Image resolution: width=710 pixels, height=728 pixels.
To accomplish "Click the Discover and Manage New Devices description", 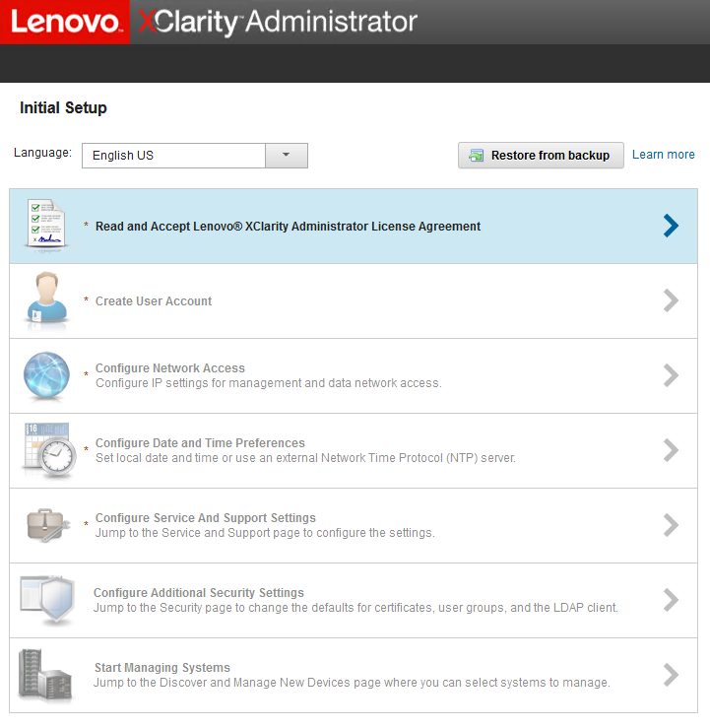I will click(x=352, y=683).
